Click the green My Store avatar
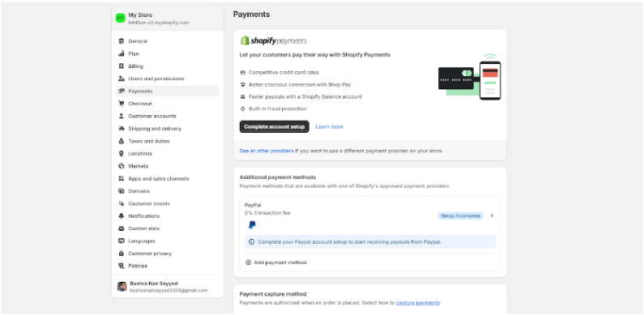This screenshot has height=315, width=644. point(121,18)
